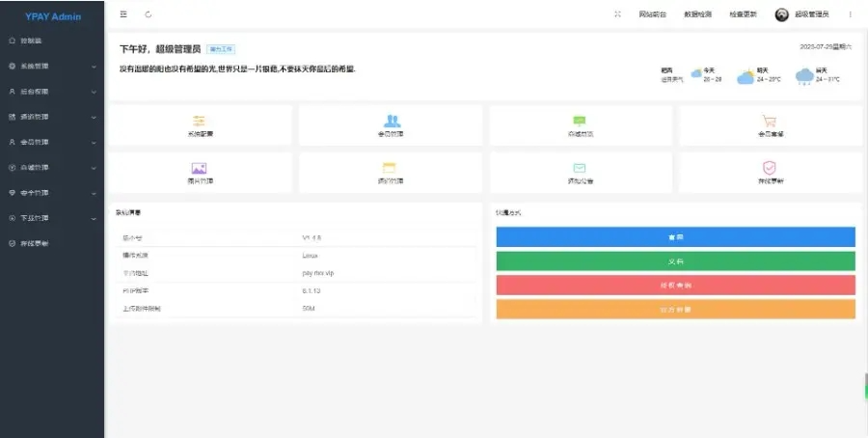Open the blue users-icon shortcut card
The width and height of the screenshot is (868, 438).
click(x=391, y=125)
